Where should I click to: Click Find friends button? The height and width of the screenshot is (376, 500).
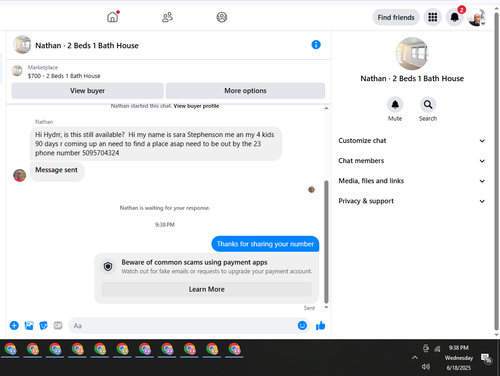(x=396, y=17)
